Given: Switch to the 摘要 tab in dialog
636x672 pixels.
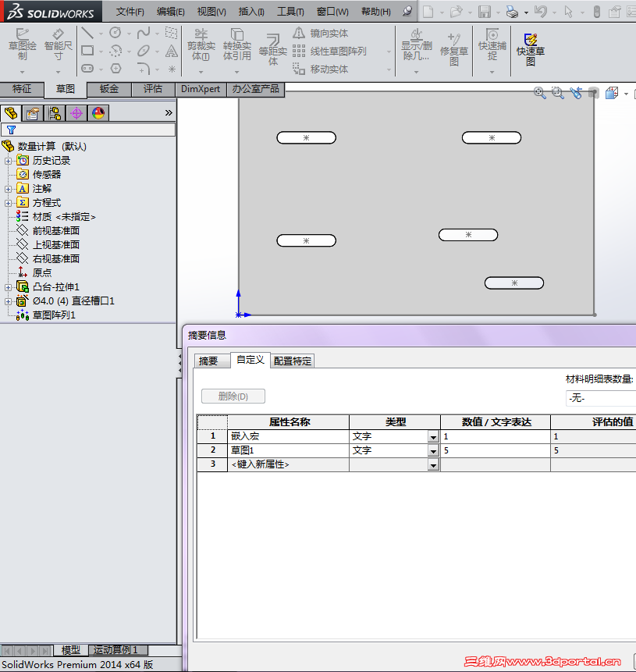Looking at the screenshot, I should 211,361.
